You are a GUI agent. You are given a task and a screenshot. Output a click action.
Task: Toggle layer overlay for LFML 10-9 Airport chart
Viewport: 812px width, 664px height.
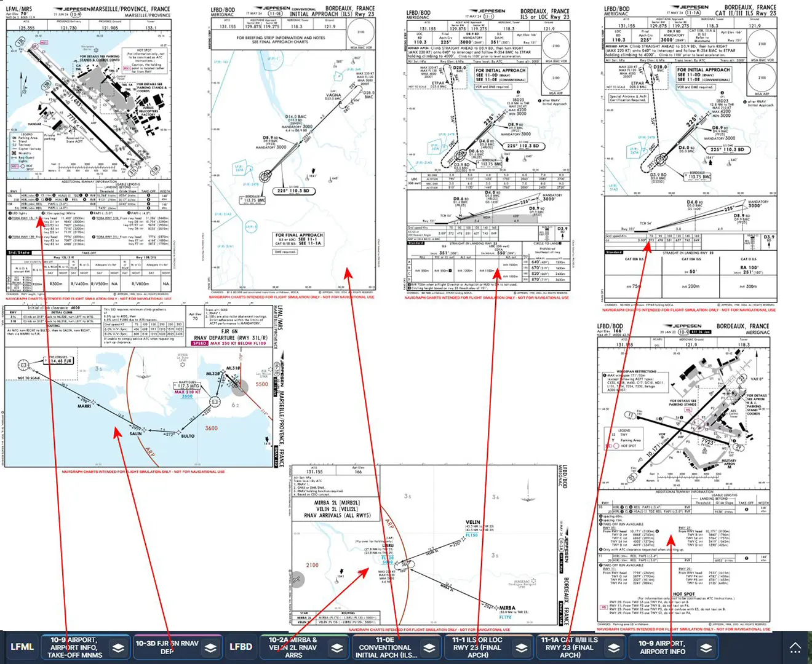pos(118,647)
